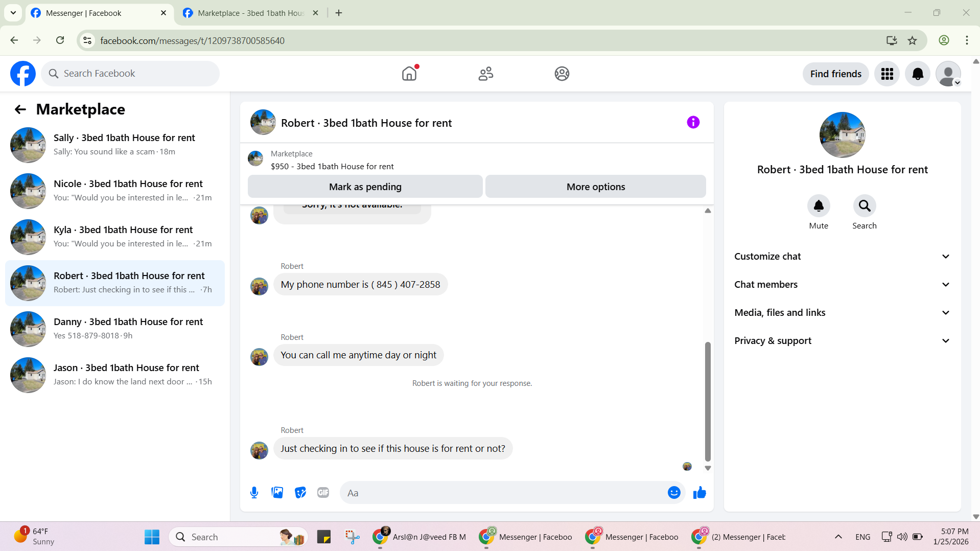Close the Messenger browser tab
This screenshot has width=980, height=551.
[x=164, y=13]
